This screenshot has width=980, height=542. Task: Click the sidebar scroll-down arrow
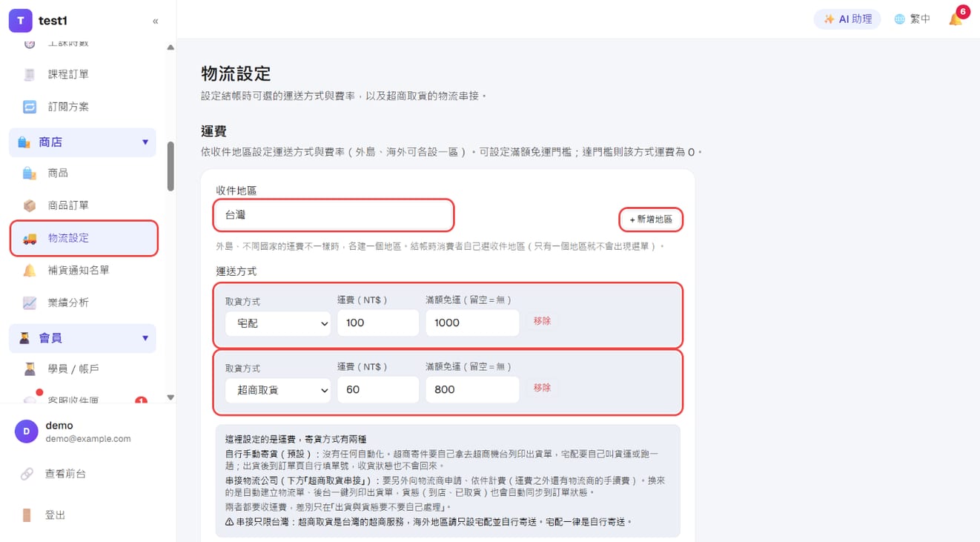pos(170,397)
